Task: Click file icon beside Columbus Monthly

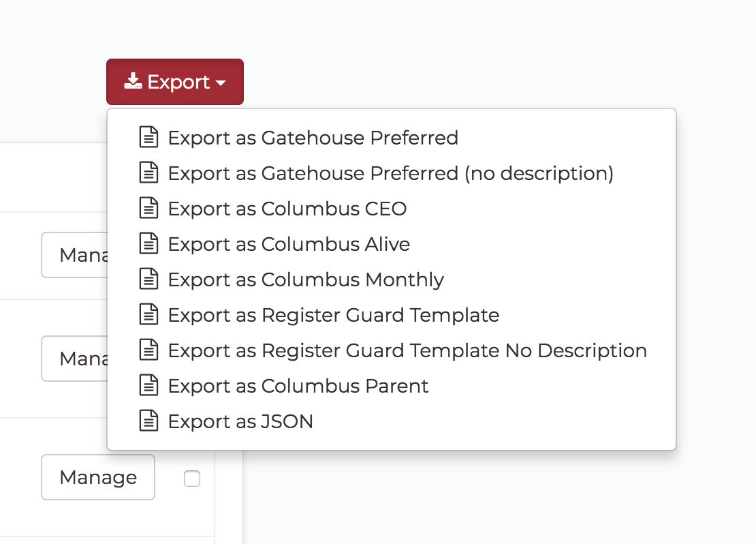Action: 148,279
